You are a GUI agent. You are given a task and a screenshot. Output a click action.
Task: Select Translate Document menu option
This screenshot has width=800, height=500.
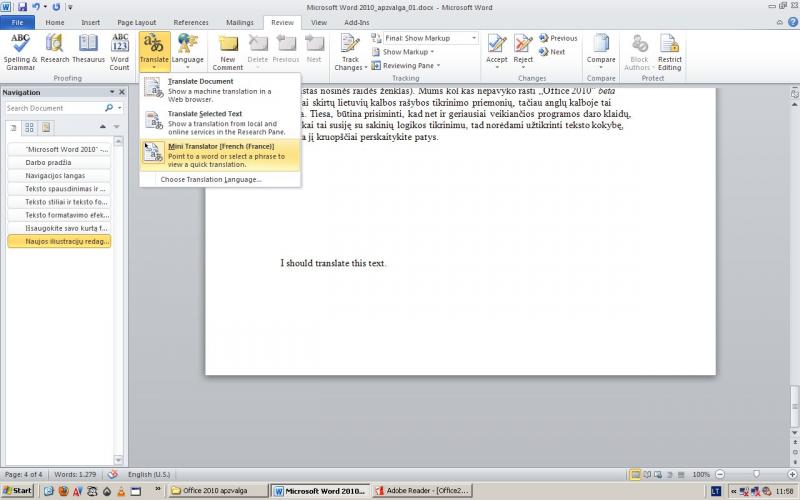click(x=220, y=90)
